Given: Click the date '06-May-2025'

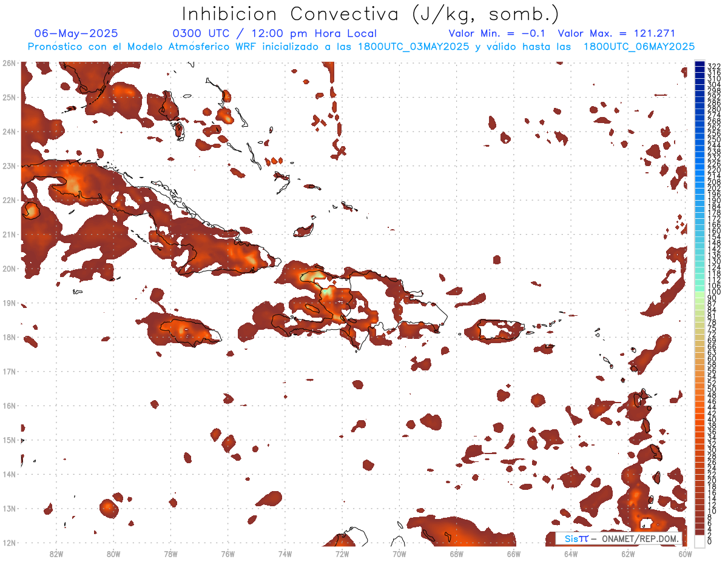Looking at the screenshot, I should point(76,33).
